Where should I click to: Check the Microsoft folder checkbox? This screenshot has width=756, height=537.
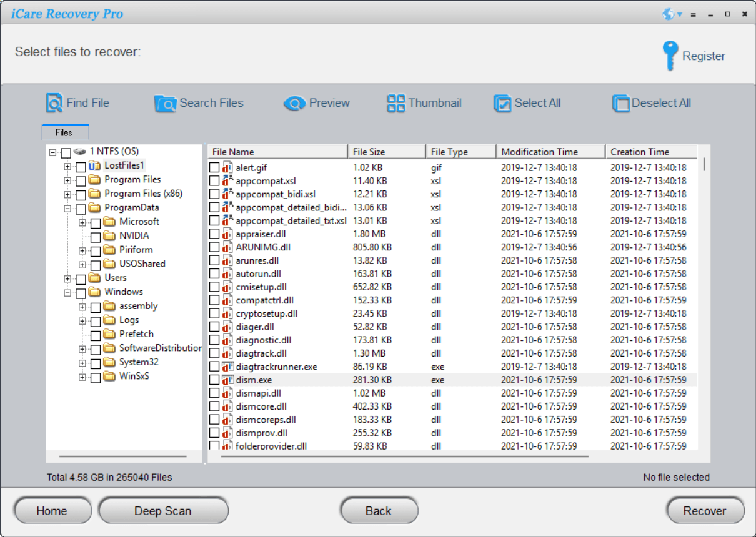tap(96, 222)
